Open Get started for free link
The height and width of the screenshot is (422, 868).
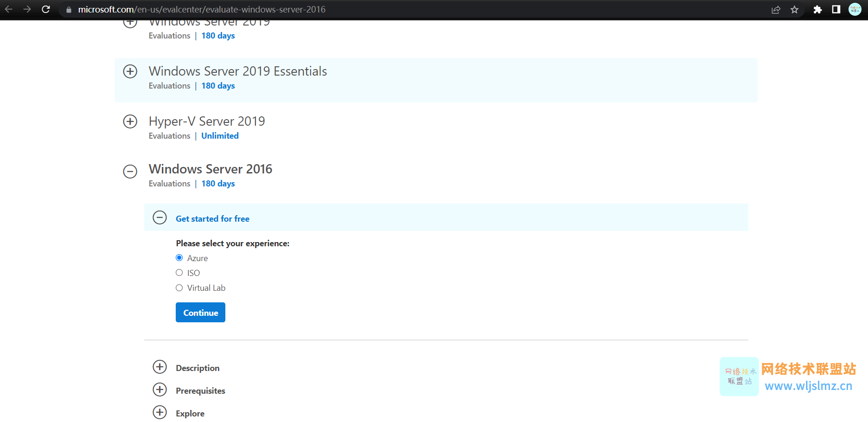(x=212, y=219)
